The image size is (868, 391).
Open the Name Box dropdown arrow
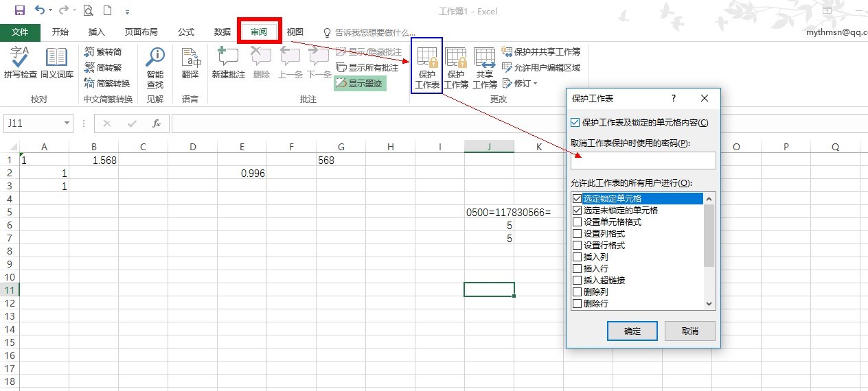[x=67, y=123]
